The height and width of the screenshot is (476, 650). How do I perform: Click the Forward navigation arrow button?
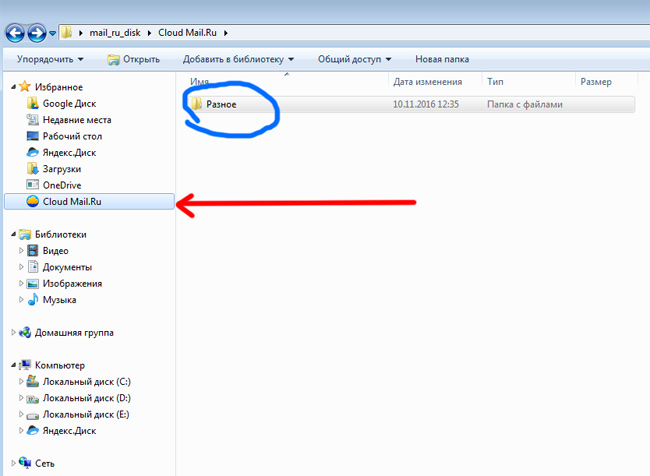pyautogui.click(x=36, y=33)
